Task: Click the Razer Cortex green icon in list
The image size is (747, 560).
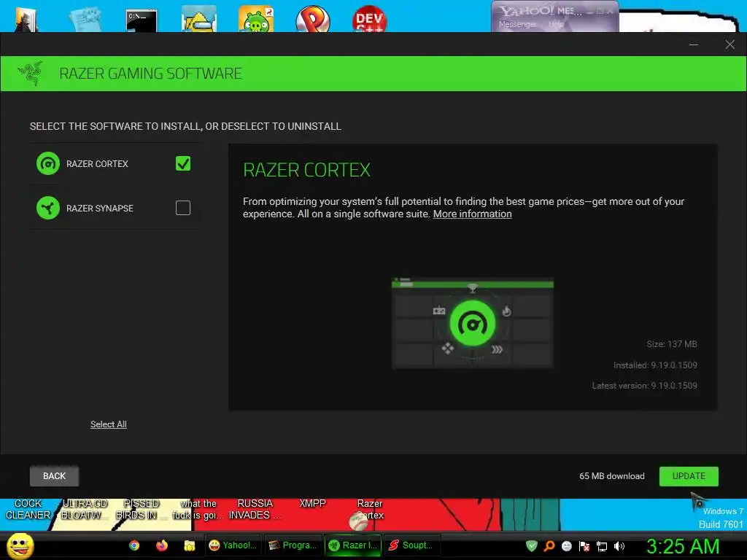Action: [x=48, y=163]
